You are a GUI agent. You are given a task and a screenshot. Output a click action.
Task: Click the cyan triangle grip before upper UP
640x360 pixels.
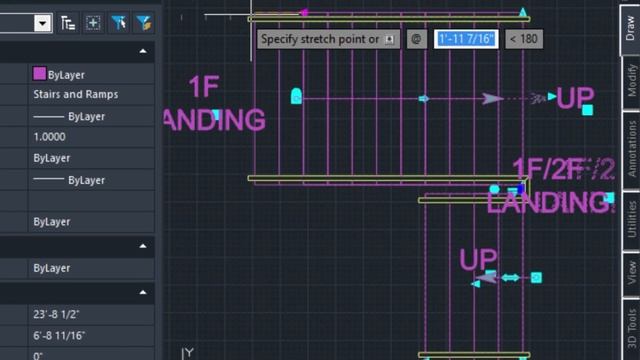[x=551, y=97]
